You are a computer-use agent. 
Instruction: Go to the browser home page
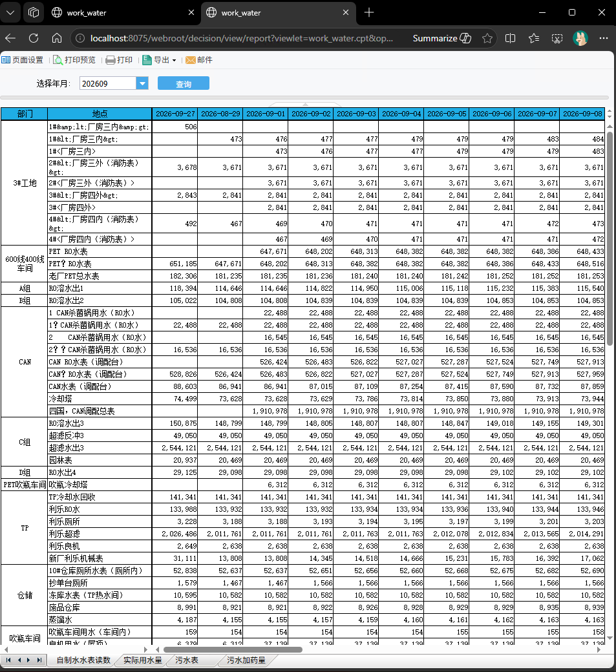tap(57, 38)
